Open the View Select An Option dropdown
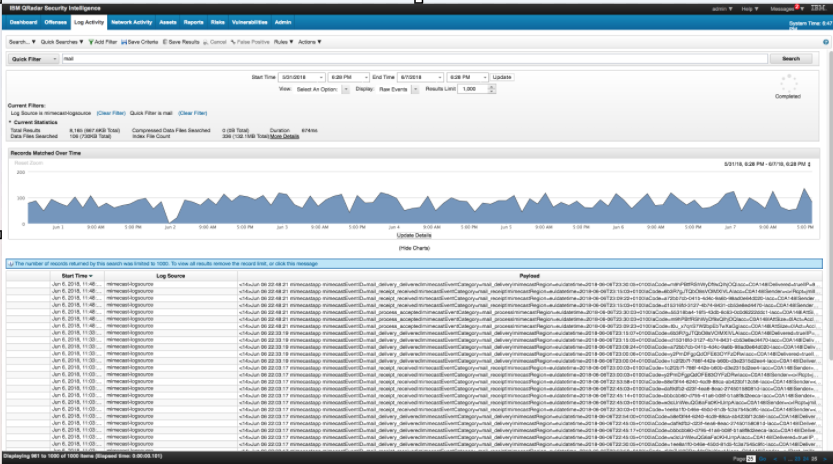 pyautogui.click(x=322, y=89)
